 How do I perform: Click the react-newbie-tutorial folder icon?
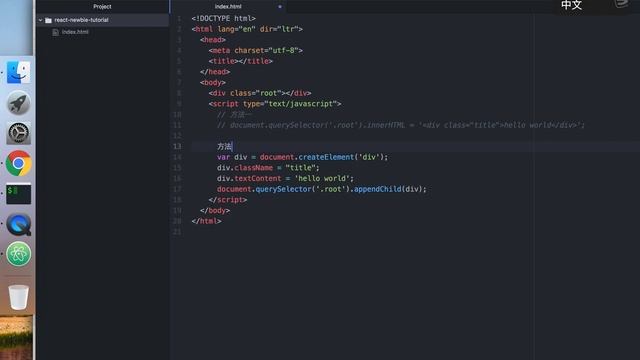click(x=49, y=20)
